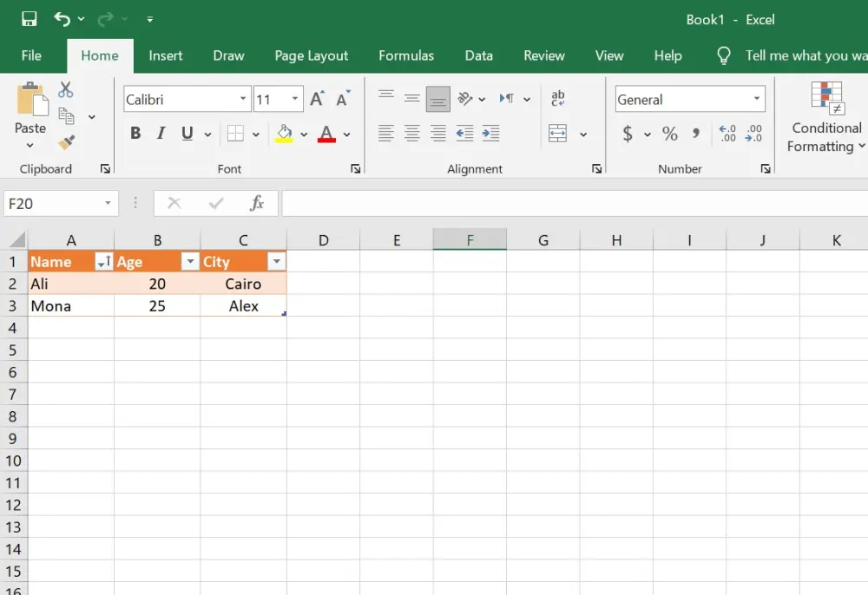Expand the Paste options arrow
This screenshot has width=868, height=595.
(x=30, y=146)
